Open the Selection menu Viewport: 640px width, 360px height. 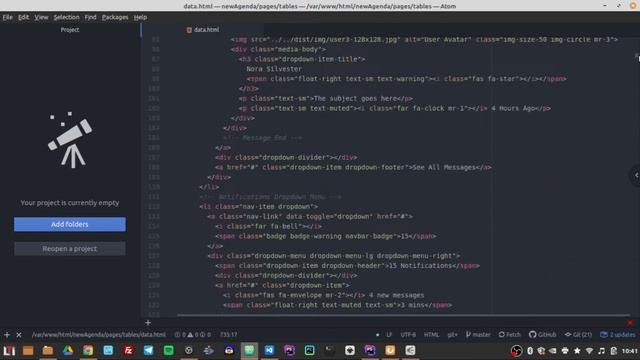tap(66, 17)
